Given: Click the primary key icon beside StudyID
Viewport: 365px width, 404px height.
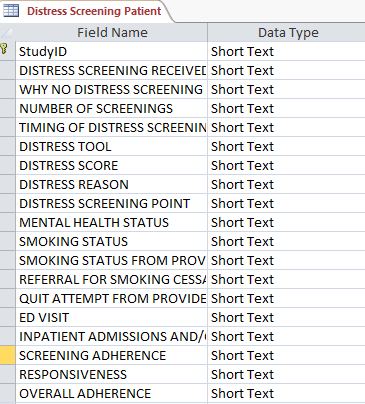Looking at the screenshot, I should point(4,49).
